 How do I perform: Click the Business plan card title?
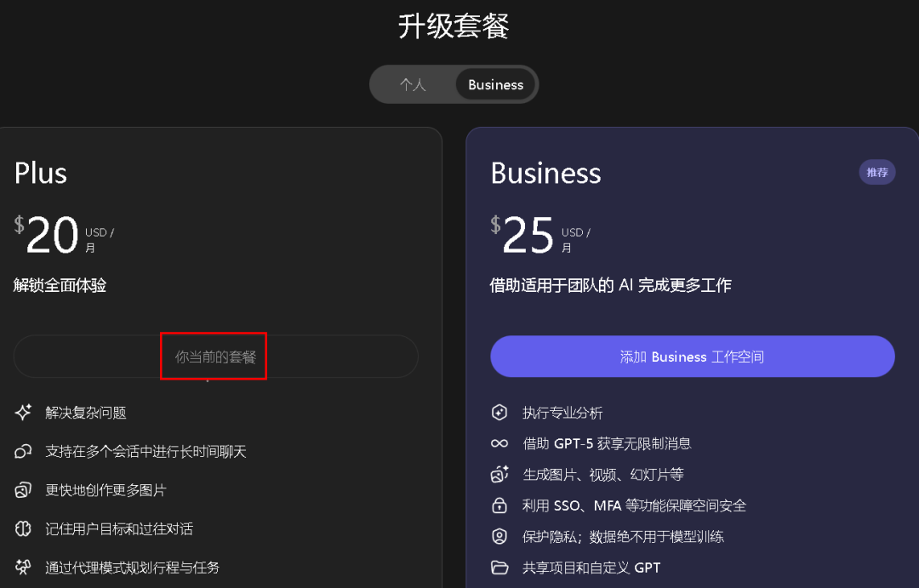tap(545, 173)
